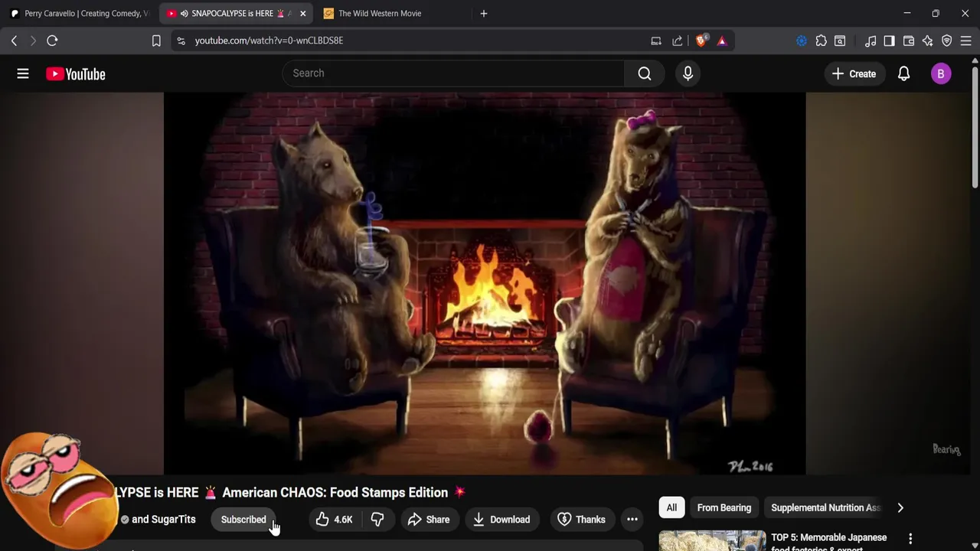Open the SugarTits channel link

163,520
